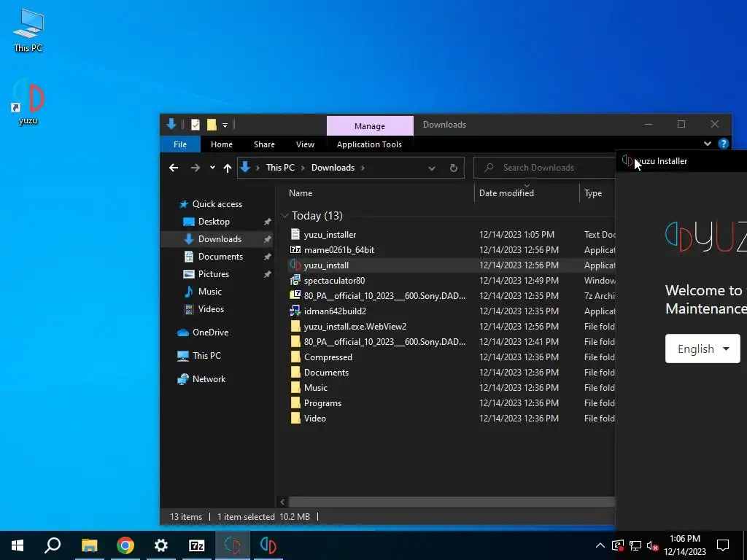Select spectaculator80 installer icon
The width and height of the screenshot is (747, 560).
[295, 281]
